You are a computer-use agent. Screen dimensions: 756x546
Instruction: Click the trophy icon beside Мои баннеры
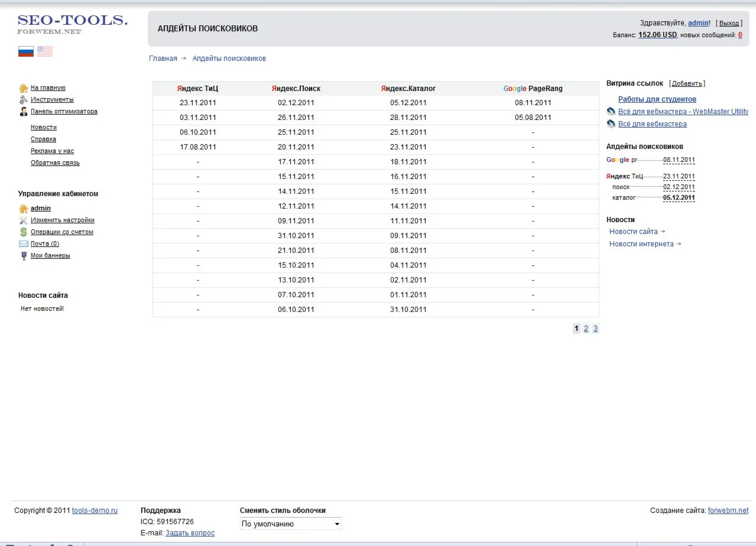[x=24, y=256]
